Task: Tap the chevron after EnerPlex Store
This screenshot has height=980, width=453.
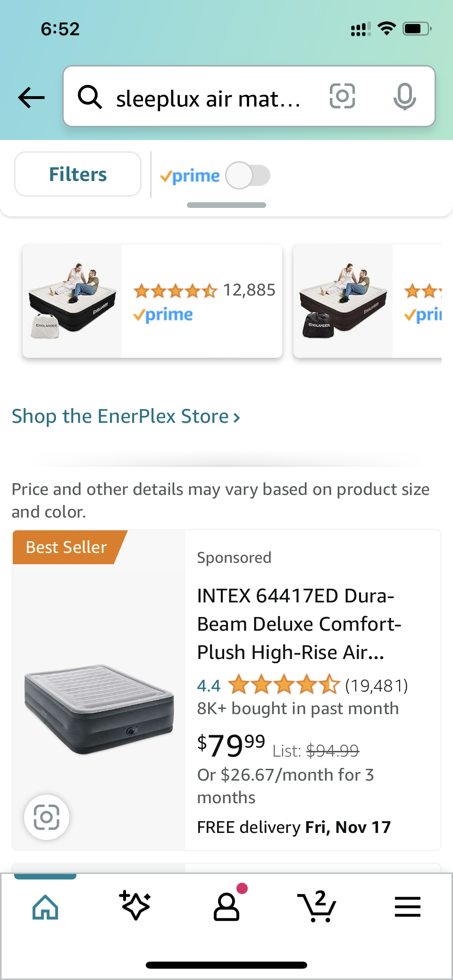Action: (x=237, y=417)
